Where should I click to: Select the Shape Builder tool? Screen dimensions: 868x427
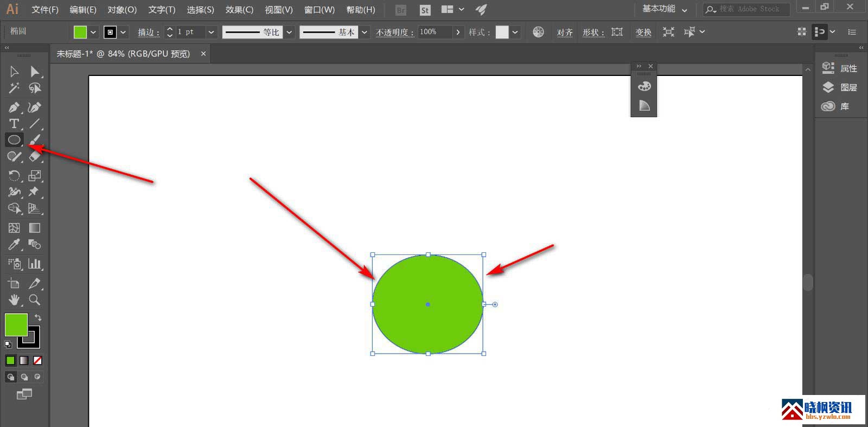pyautogui.click(x=14, y=208)
